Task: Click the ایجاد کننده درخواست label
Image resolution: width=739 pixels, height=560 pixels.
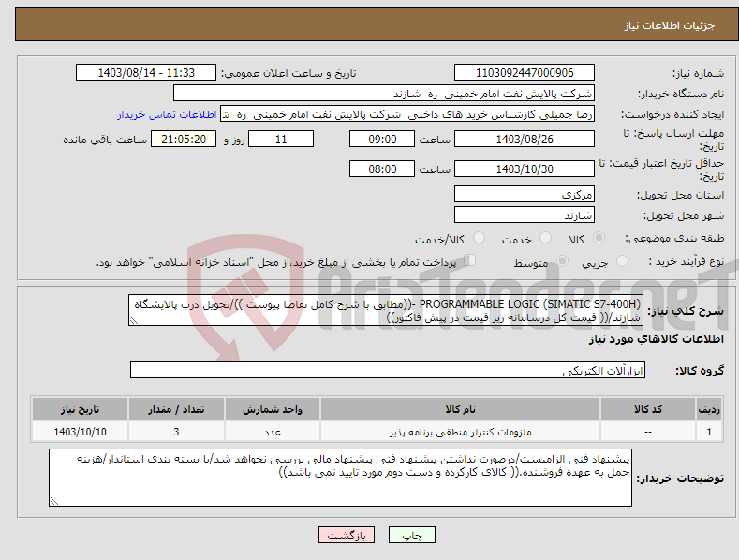Action: 672,115
